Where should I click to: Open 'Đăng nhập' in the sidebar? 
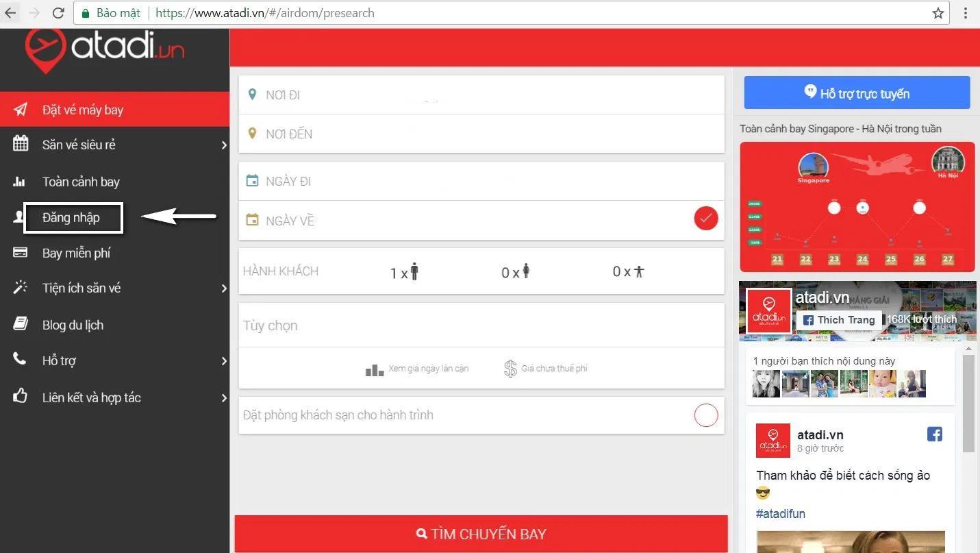[x=72, y=218]
